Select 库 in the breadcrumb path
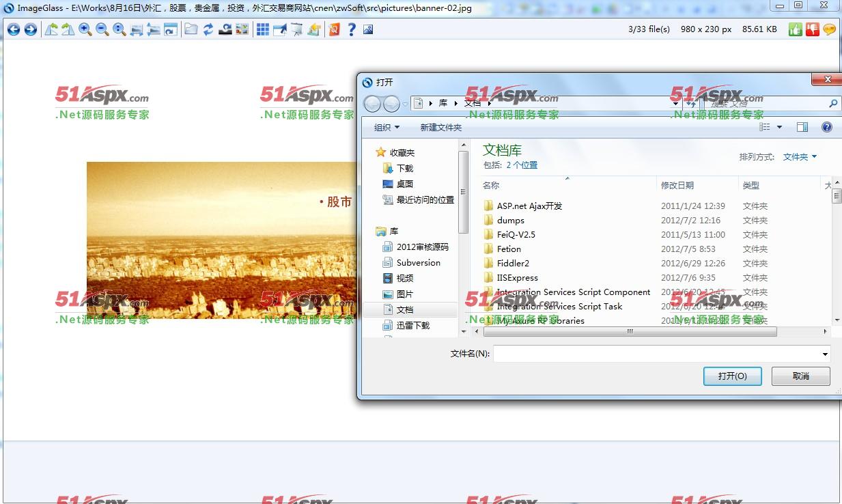The image size is (842, 504). pyautogui.click(x=443, y=103)
